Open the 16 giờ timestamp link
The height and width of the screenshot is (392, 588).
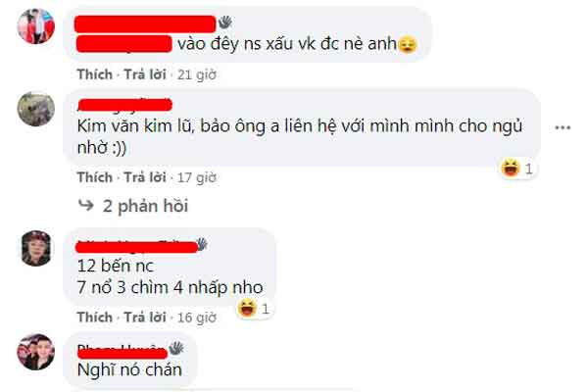[197, 318]
